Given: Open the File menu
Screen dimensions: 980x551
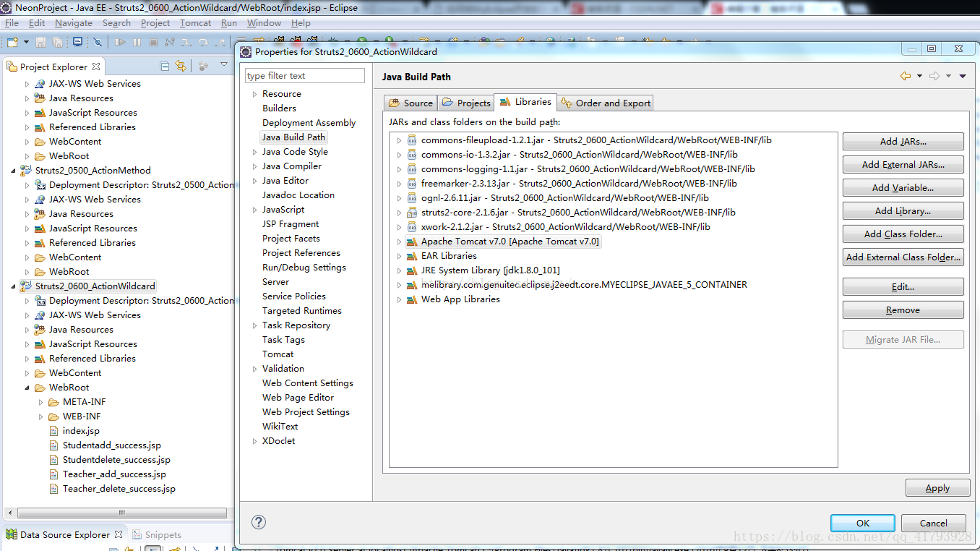Looking at the screenshot, I should [x=12, y=22].
